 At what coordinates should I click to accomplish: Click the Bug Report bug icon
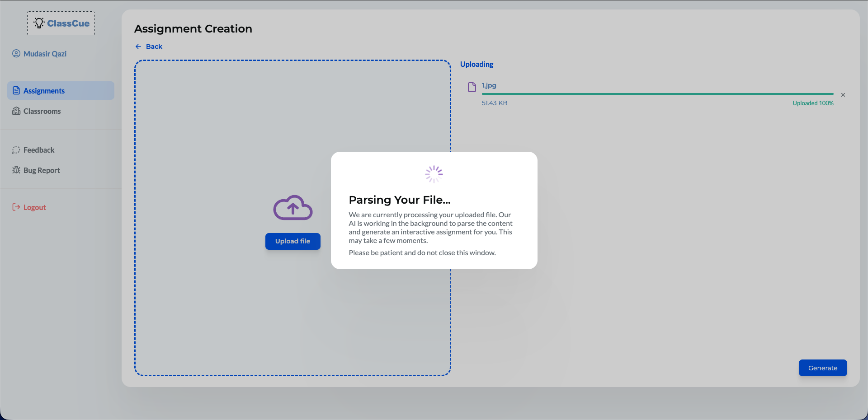(x=16, y=170)
